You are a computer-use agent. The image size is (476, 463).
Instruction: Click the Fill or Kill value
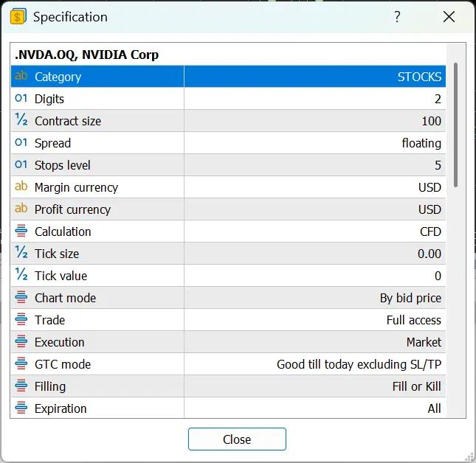tap(416, 387)
